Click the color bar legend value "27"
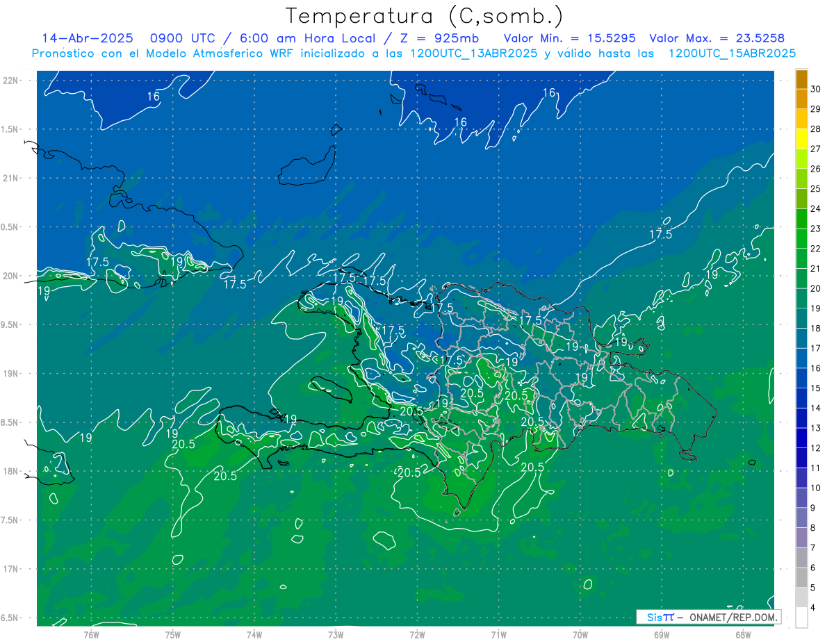The image size is (834, 644). [816, 149]
